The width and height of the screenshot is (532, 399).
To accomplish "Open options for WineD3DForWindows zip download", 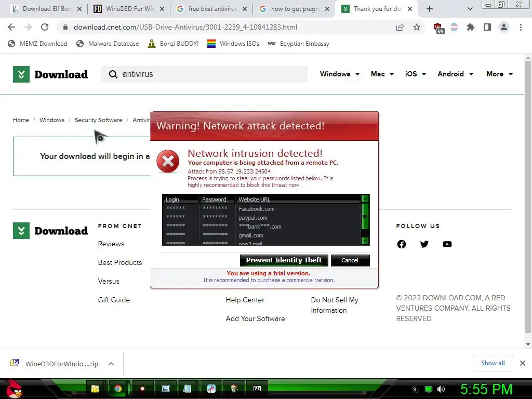I will (111, 364).
